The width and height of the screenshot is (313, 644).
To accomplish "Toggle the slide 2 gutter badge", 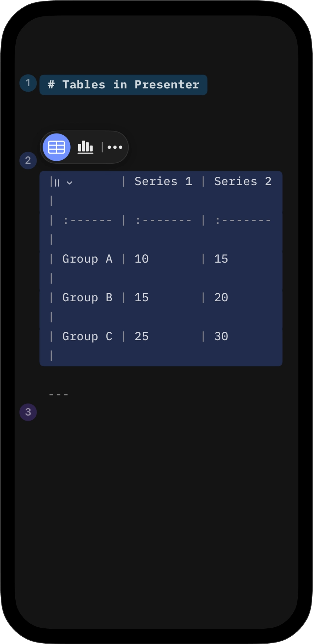I will [28, 160].
